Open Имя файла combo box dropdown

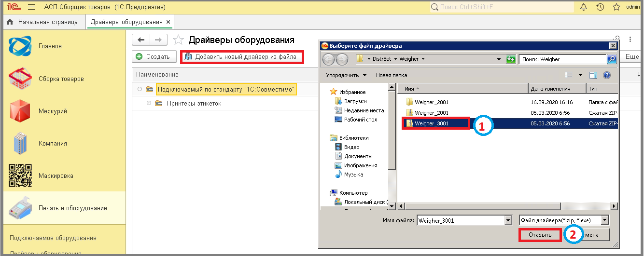[507, 220]
